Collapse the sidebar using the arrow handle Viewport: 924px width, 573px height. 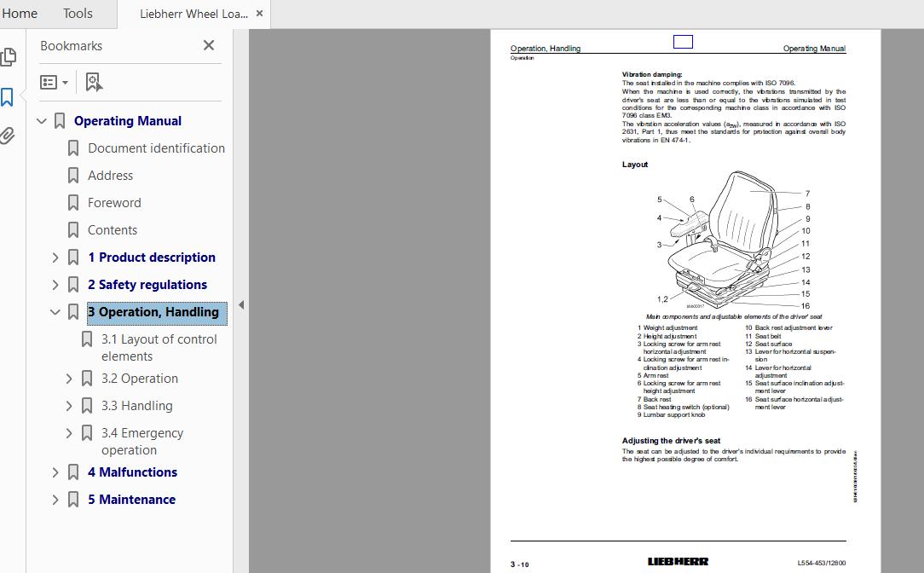(241, 304)
